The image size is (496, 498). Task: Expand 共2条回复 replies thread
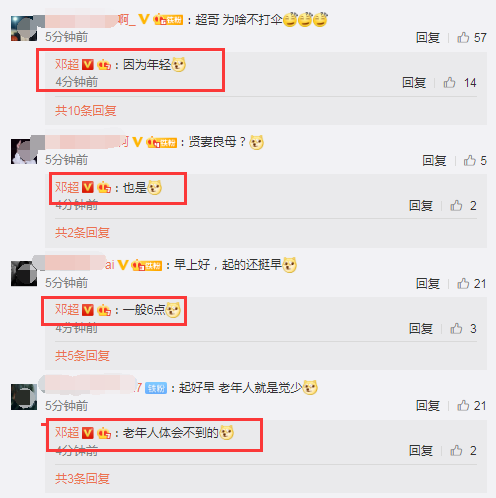pos(82,232)
